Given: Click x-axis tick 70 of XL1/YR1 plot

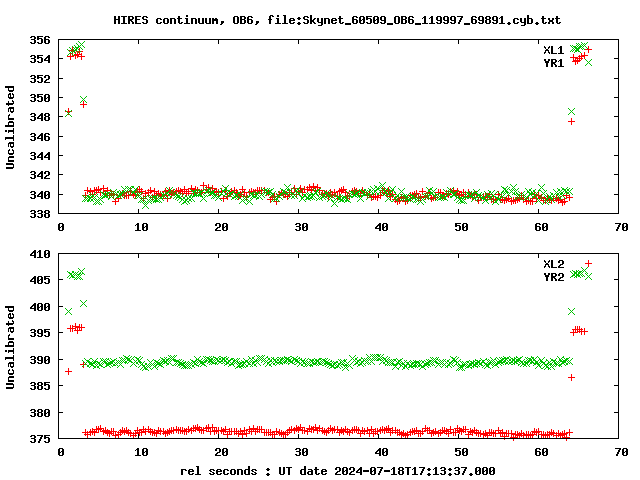Looking at the screenshot, I should pos(621,227).
